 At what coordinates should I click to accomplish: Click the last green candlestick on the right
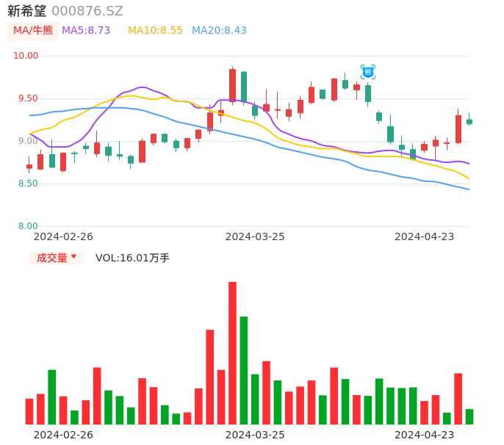[469, 121]
